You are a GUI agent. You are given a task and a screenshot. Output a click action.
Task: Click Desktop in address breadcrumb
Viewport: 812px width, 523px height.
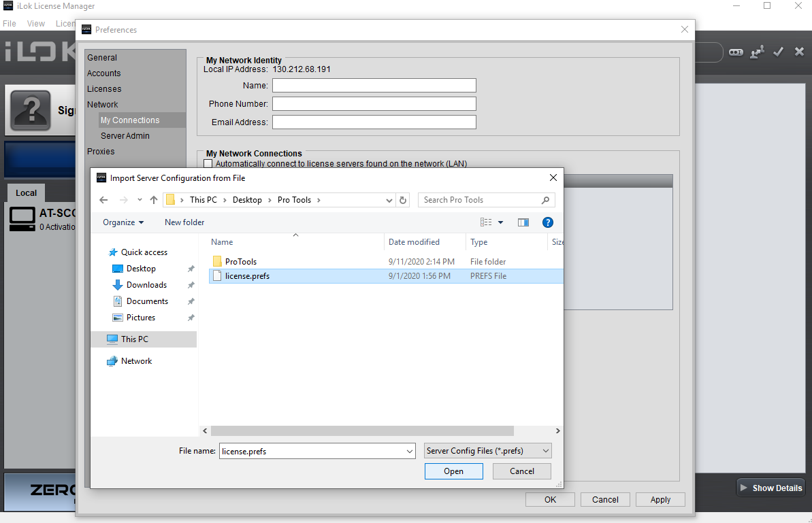(247, 200)
